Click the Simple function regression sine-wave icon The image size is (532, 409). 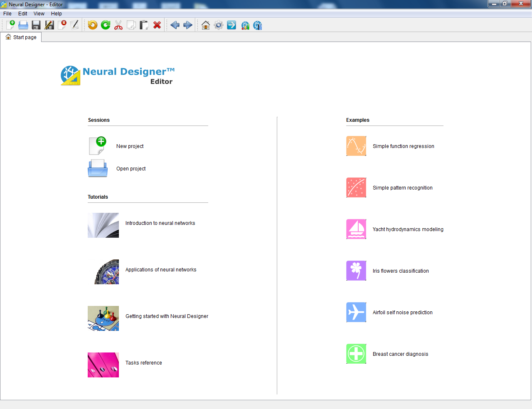pos(356,146)
